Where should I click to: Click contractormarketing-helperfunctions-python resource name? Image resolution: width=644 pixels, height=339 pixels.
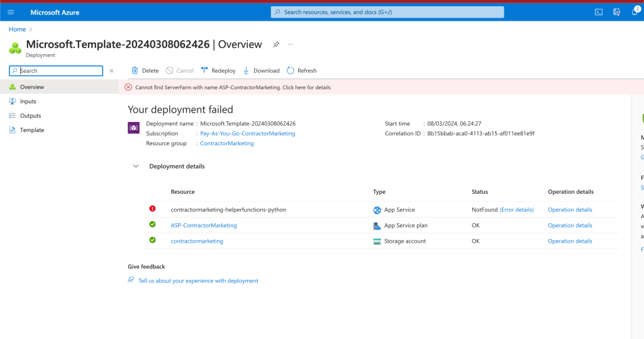point(228,209)
